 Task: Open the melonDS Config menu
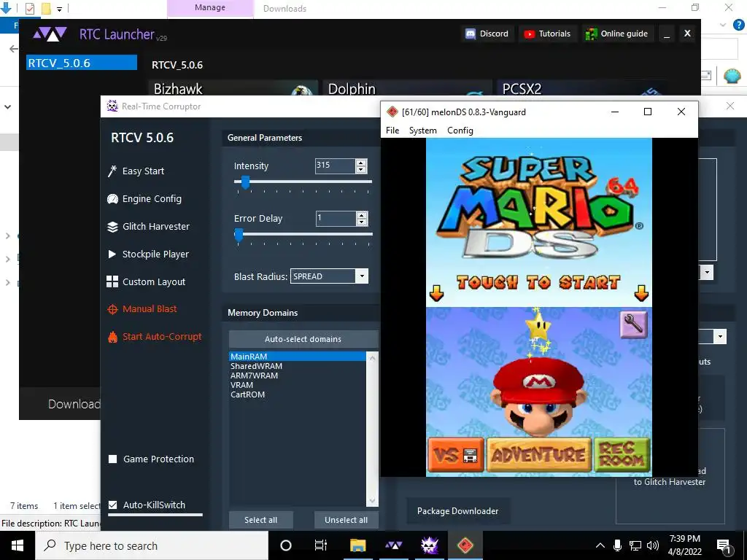460,131
